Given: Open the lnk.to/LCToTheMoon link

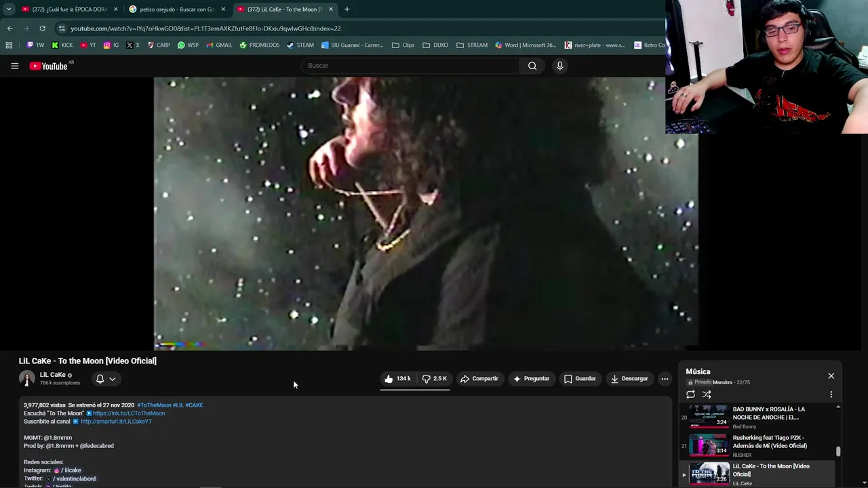Looking at the screenshot, I should (x=129, y=413).
